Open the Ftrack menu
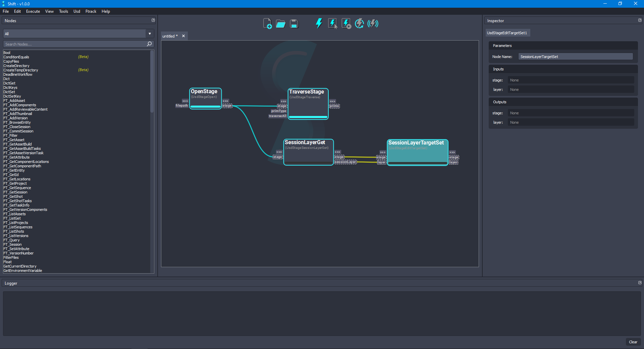The image size is (644, 349). pos(91,11)
